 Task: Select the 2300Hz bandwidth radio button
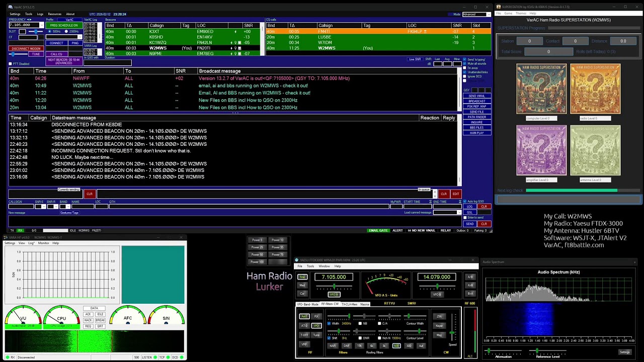tap(66, 31)
